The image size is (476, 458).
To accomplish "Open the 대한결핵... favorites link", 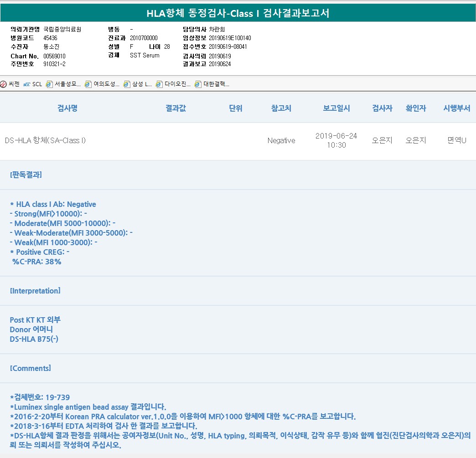I will 212,84.
